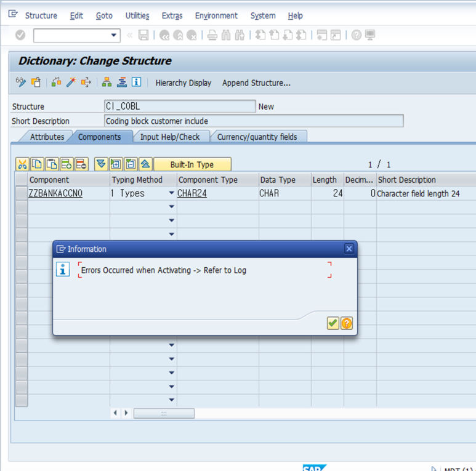Image resolution: width=476 pixels, height=471 pixels.
Task: Open the Structure menu
Action: (x=41, y=15)
